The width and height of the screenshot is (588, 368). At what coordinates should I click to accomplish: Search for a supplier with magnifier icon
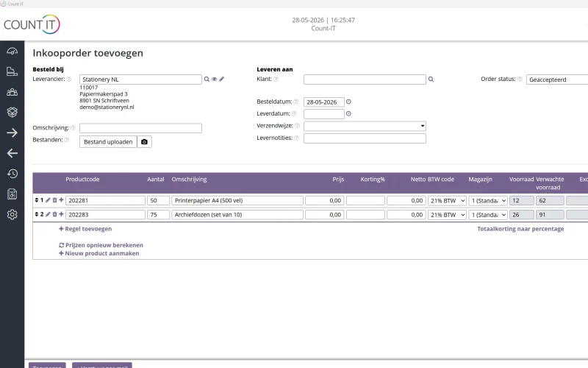207,79
